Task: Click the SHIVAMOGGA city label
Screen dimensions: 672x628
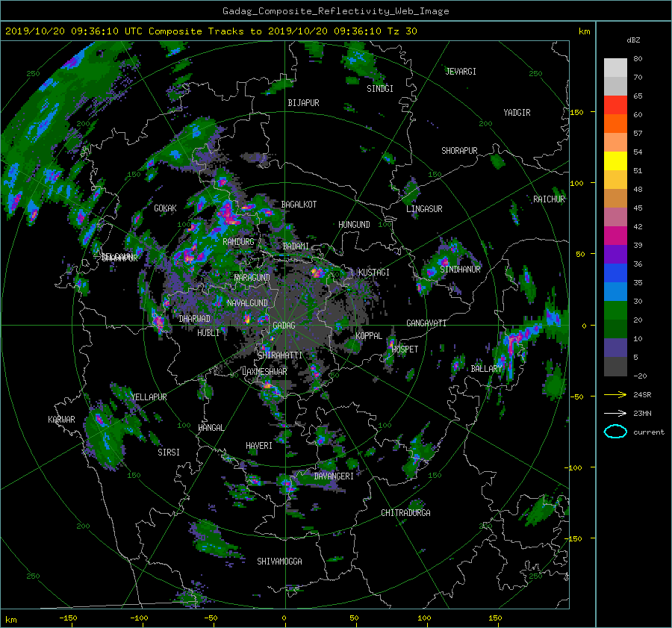Action: pos(279,562)
